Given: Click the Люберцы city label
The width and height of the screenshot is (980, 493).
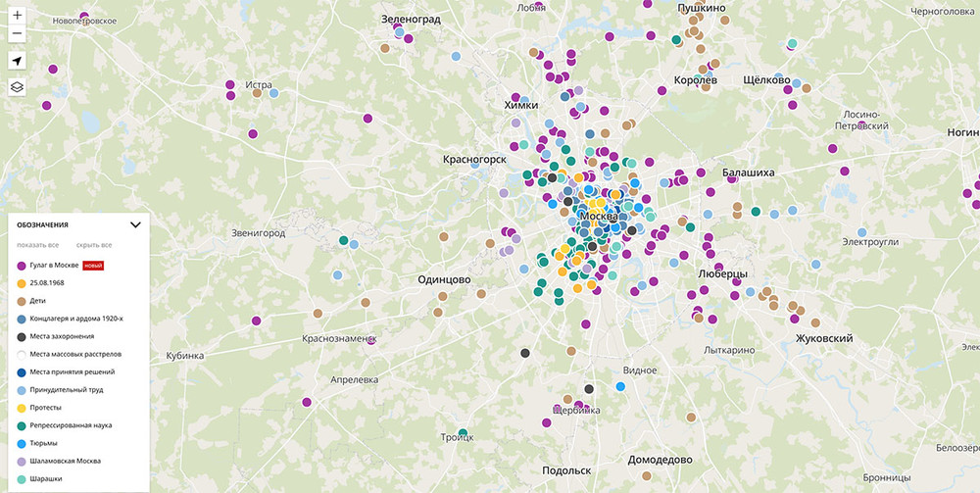Looking at the screenshot, I should [722, 274].
